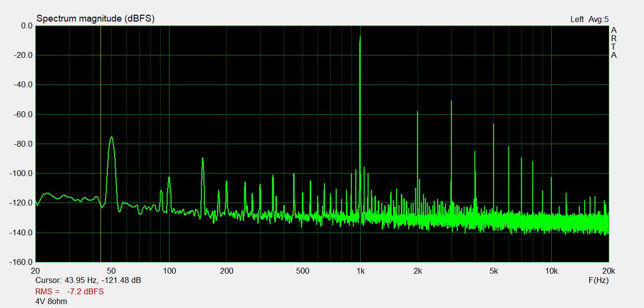Click the -40.0 level axis label
This screenshot has width=644, height=308.
[x=24, y=84]
